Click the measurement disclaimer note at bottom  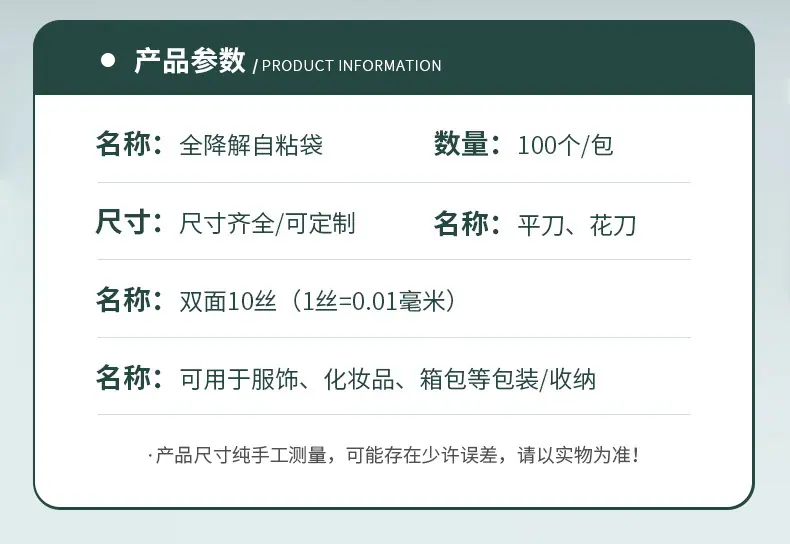pyautogui.click(x=393, y=455)
